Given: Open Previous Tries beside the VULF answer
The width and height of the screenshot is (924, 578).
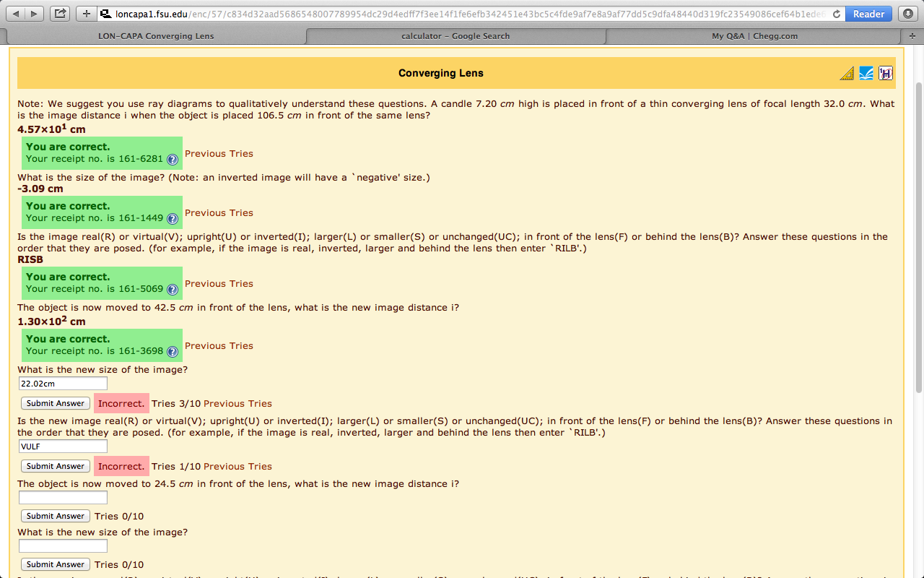Looking at the screenshot, I should click(x=237, y=466).
